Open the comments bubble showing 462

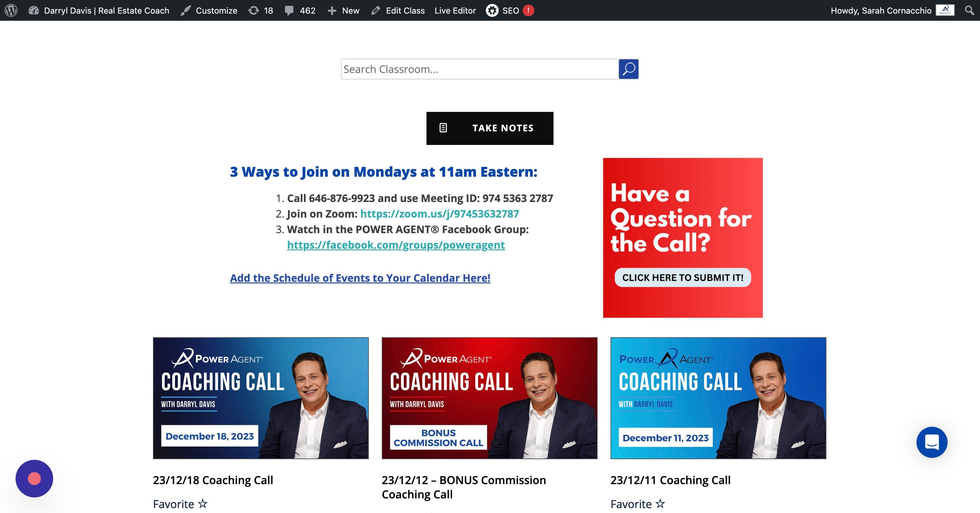[x=300, y=10]
